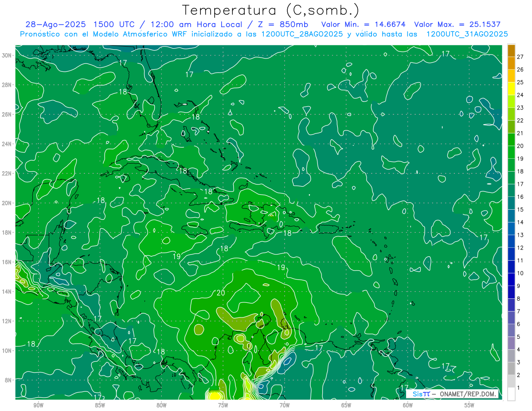Click the "70W" longitude axis label
This screenshot has width=532, height=411.
285,405
